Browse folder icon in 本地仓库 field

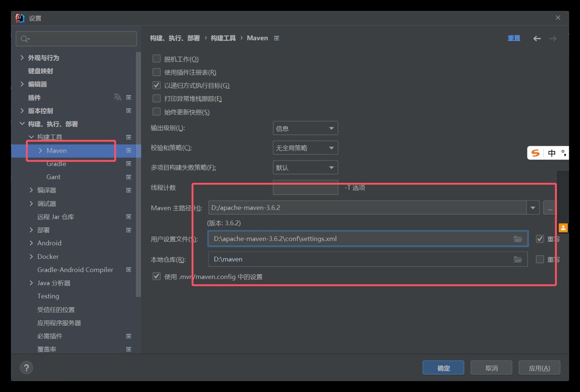[518, 259]
